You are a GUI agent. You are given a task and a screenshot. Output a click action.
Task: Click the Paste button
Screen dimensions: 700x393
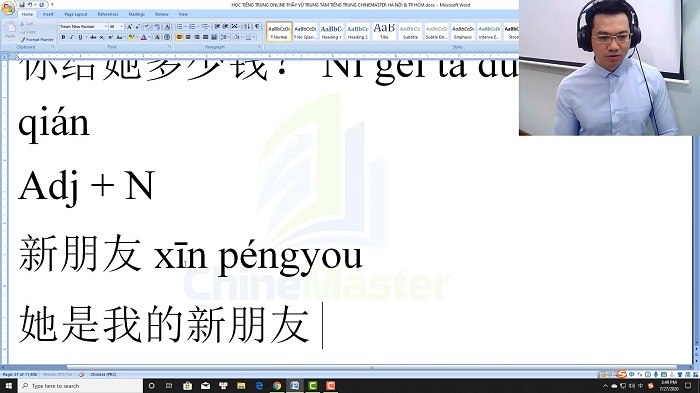point(10,31)
